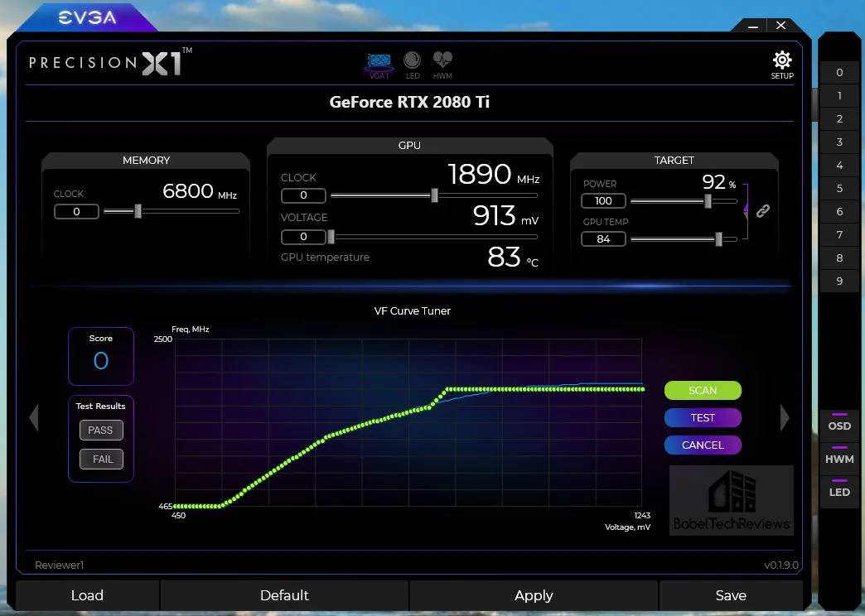Image resolution: width=865 pixels, height=616 pixels.
Task: Click the GPU voltage offset field
Action: point(303,237)
